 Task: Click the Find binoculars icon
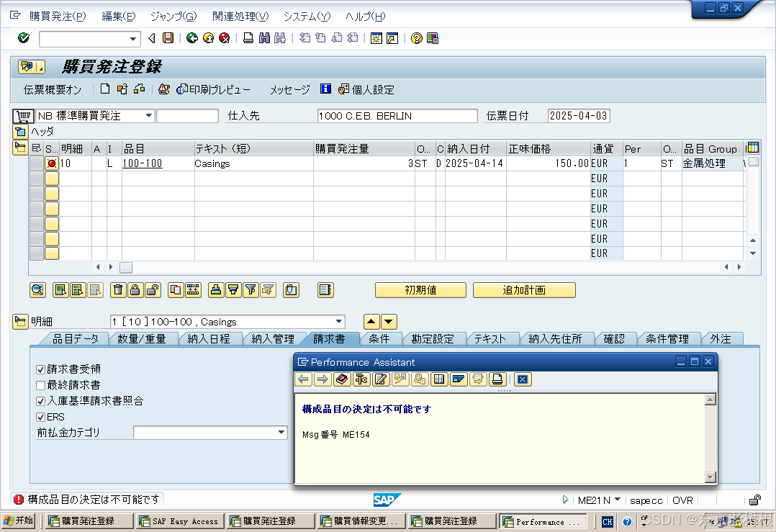tap(264, 38)
